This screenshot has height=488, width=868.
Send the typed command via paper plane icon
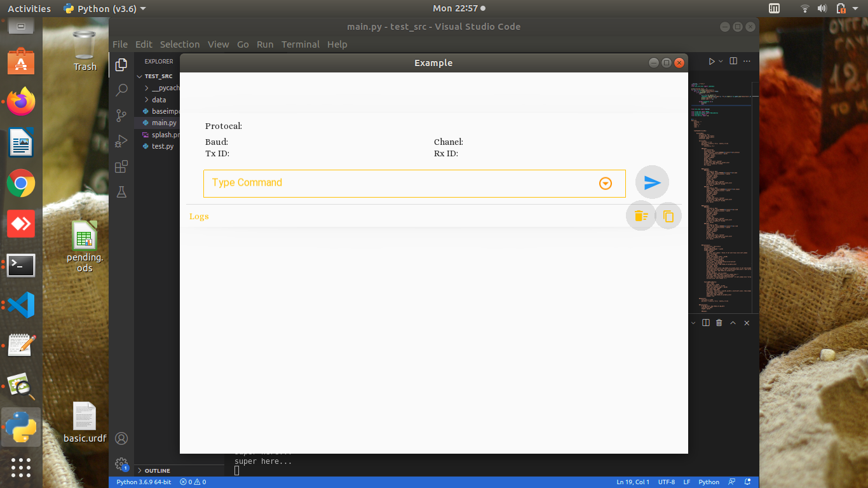pos(652,182)
